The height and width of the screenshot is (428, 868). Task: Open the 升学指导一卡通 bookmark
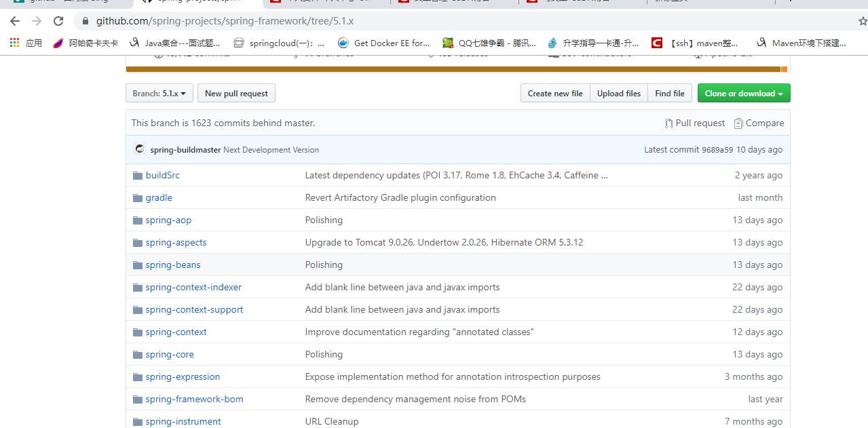click(x=593, y=43)
